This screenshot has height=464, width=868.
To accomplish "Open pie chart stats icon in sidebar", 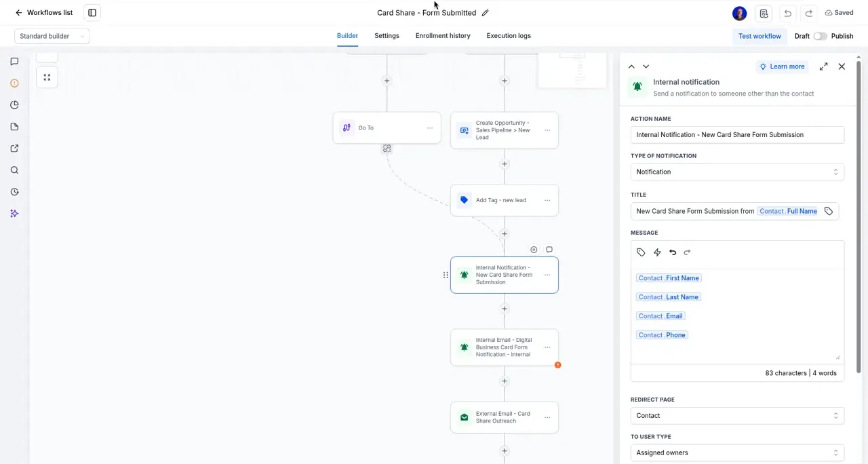I will click(x=14, y=105).
